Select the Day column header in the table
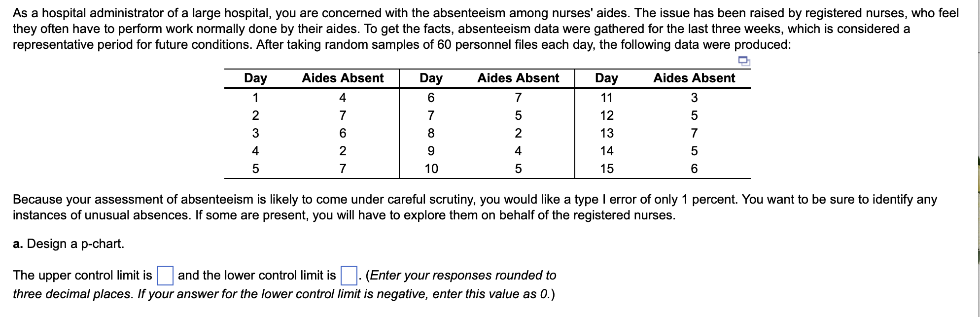 (x=255, y=78)
